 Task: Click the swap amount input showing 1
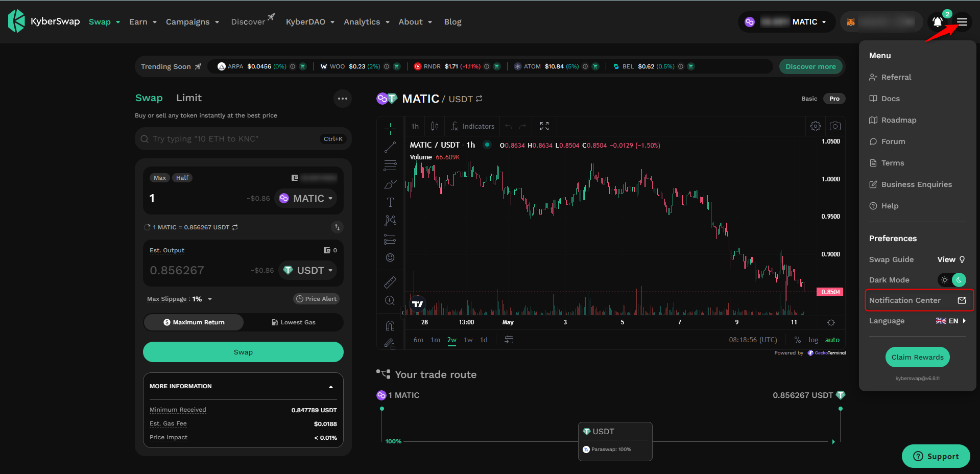click(196, 198)
